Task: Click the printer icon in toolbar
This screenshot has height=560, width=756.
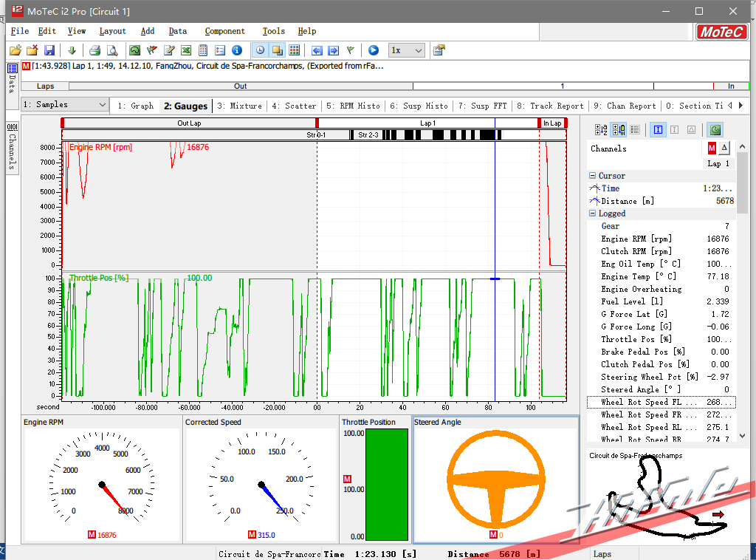Action: (x=95, y=50)
